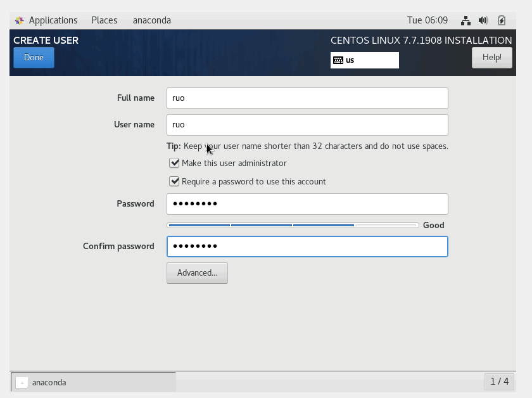Open the 1 / 4 workspace switcher
The width and height of the screenshot is (532, 398).
499,382
